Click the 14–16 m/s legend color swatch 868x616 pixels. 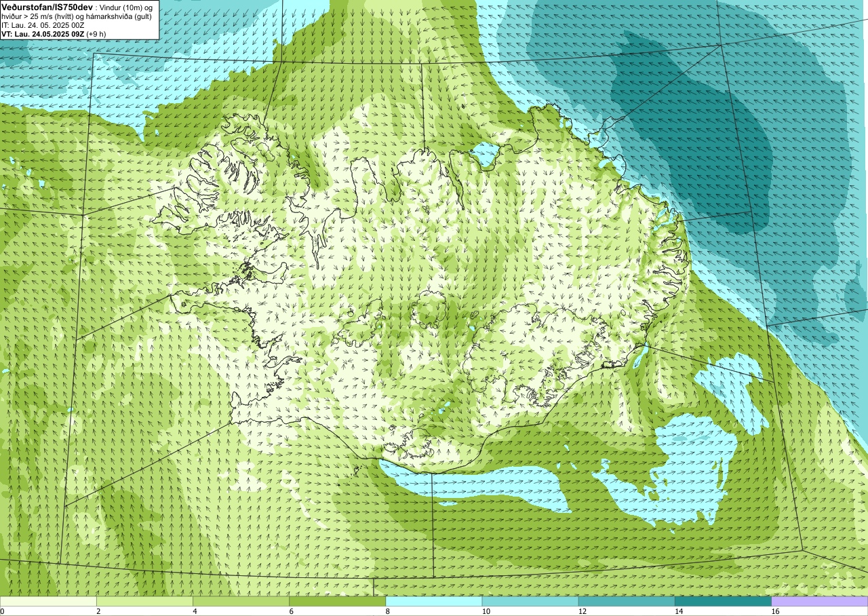[723, 601]
